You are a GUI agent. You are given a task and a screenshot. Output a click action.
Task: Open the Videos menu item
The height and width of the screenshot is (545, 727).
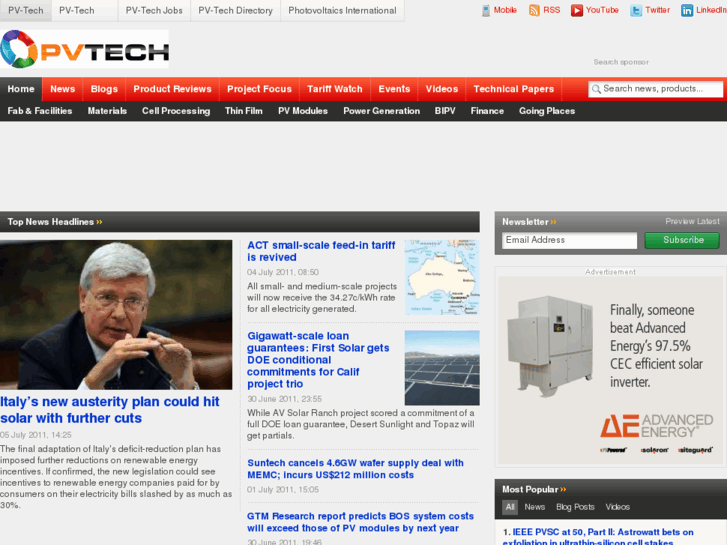click(x=442, y=89)
